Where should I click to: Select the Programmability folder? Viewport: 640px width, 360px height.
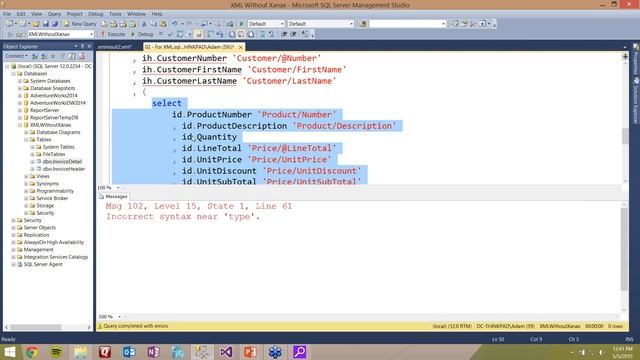55,191
